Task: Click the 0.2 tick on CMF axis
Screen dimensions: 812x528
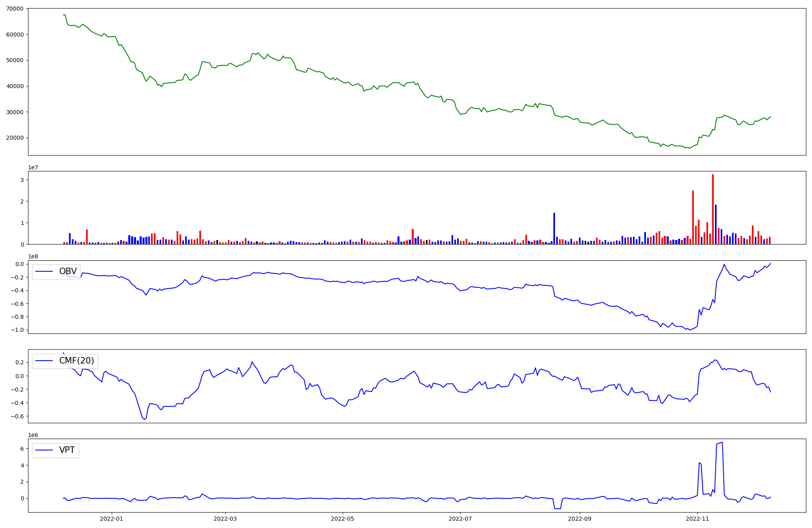Action: 19,362
